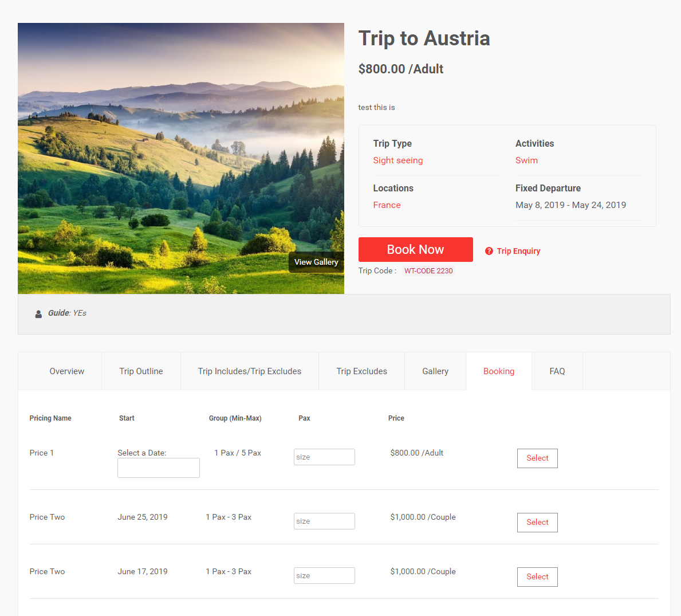Follow the Trip Enquiry link
The image size is (681, 616).
(518, 251)
